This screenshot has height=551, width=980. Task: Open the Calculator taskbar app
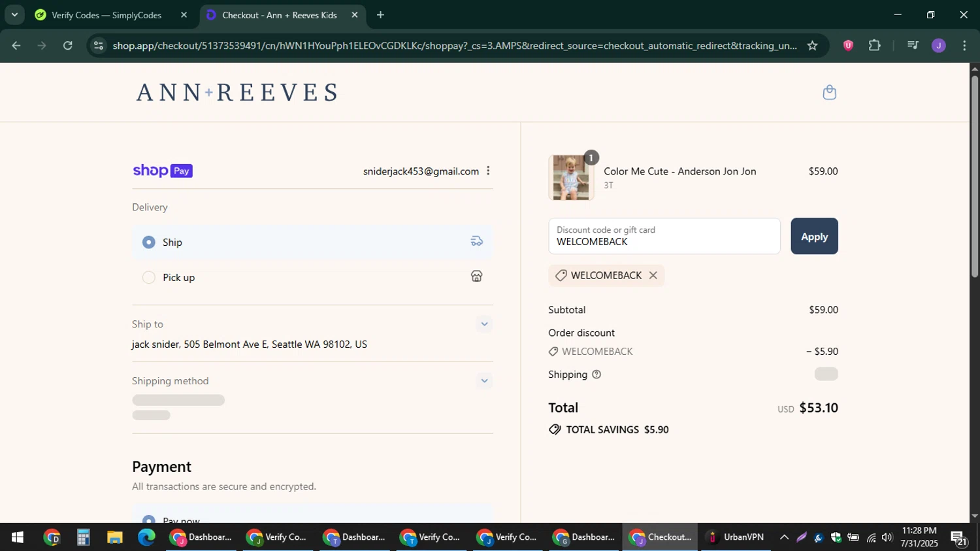pyautogui.click(x=83, y=537)
